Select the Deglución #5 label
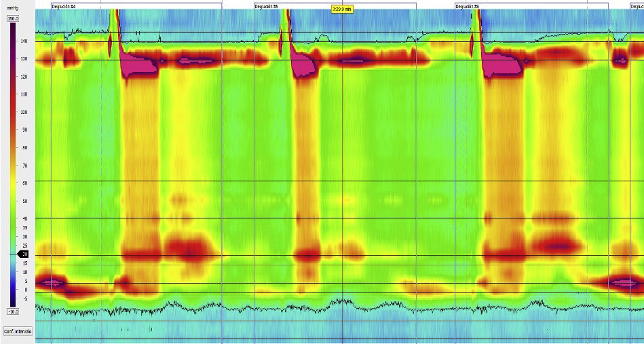The image size is (644, 344). [x=266, y=7]
